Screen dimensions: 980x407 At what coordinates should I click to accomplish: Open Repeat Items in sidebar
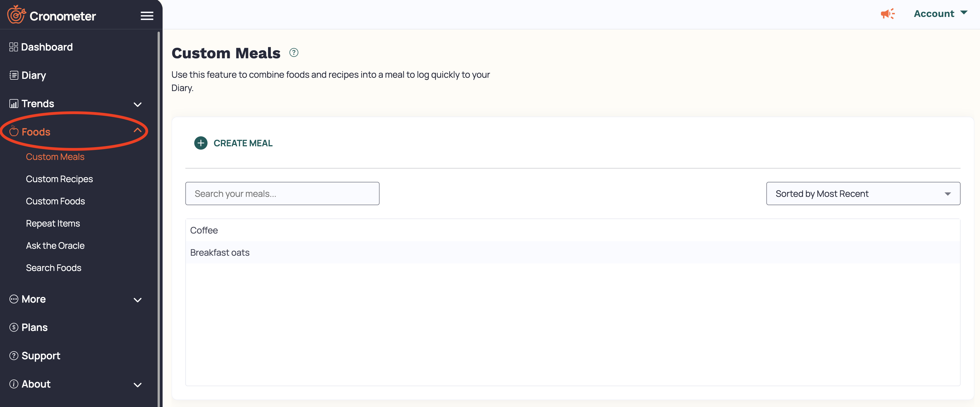point(53,223)
